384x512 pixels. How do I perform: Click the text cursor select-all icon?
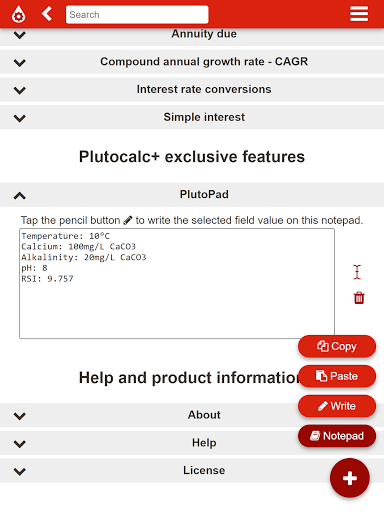coord(357,272)
